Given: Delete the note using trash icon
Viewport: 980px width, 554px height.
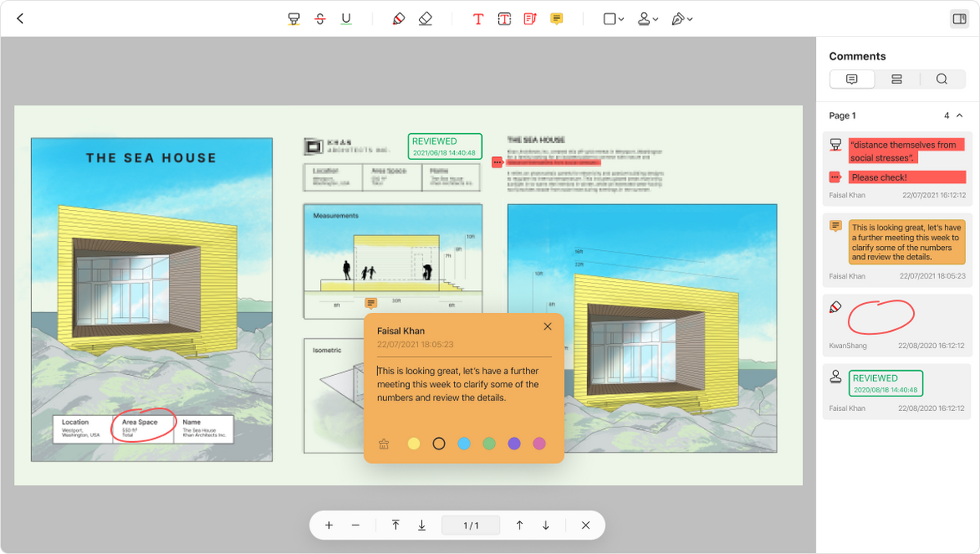Looking at the screenshot, I should tap(384, 444).
